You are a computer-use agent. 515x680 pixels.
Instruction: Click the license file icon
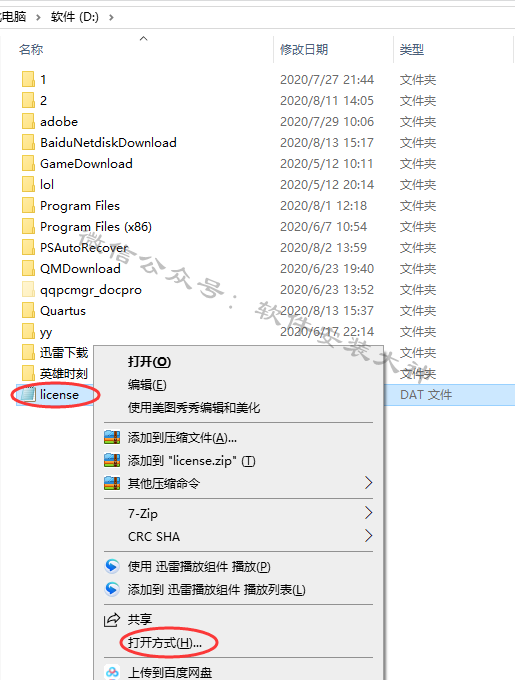tap(29, 394)
